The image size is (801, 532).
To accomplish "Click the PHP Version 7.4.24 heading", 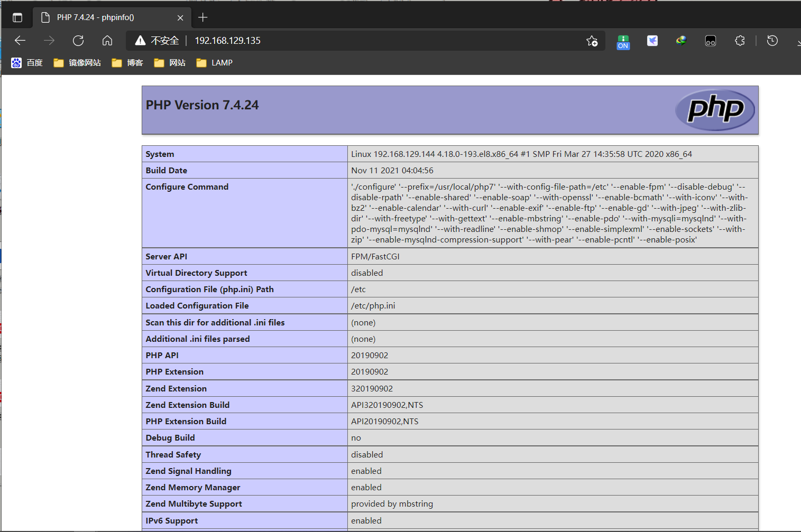I will coord(202,105).
